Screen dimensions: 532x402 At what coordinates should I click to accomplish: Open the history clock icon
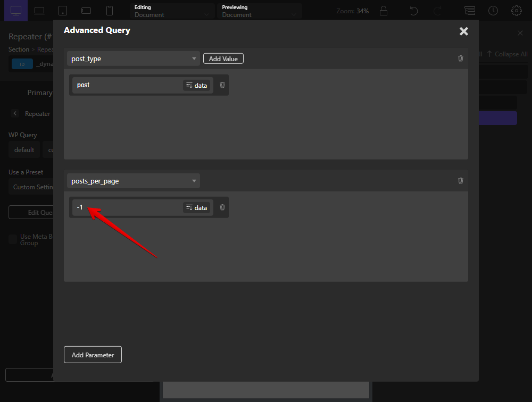(x=493, y=11)
